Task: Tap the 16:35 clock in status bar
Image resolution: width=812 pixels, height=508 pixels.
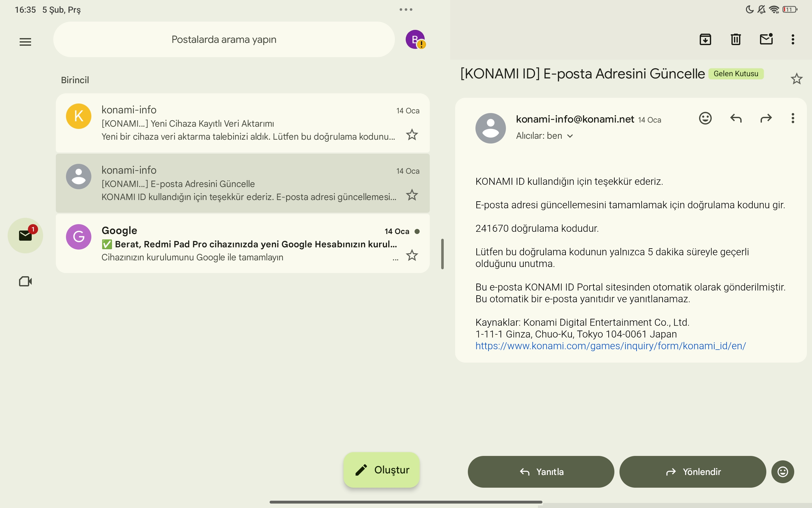Action: click(x=25, y=10)
